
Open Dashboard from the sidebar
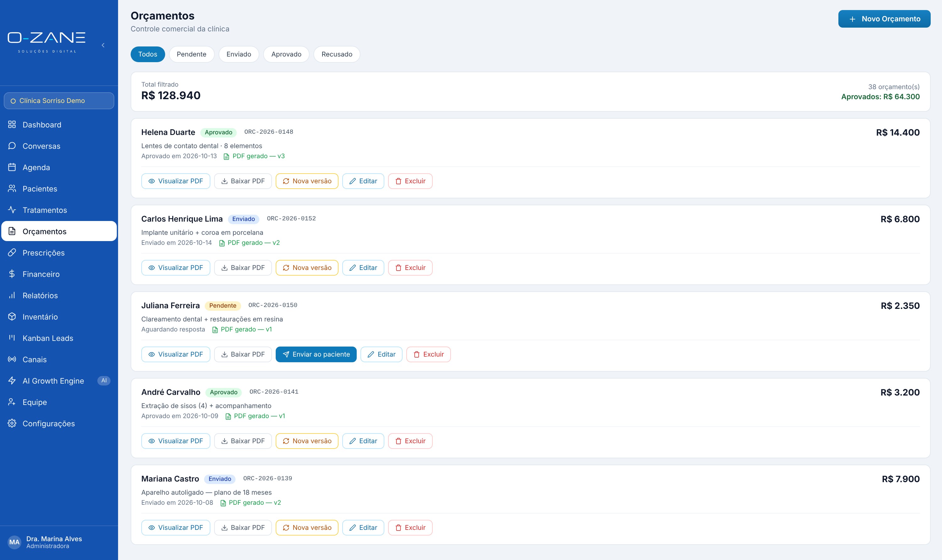59,125
